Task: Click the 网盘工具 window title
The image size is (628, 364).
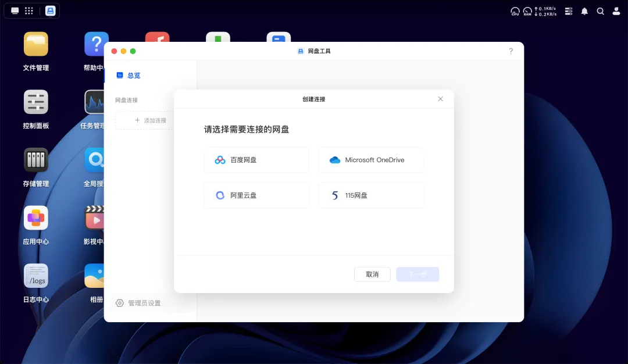Action: (319, 51)
